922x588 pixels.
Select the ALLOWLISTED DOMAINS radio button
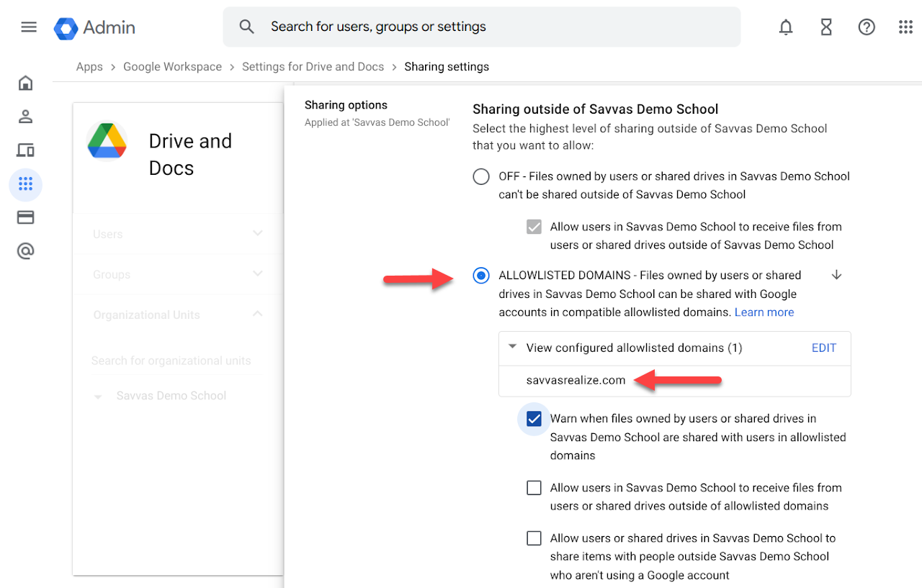pos(480,275)
